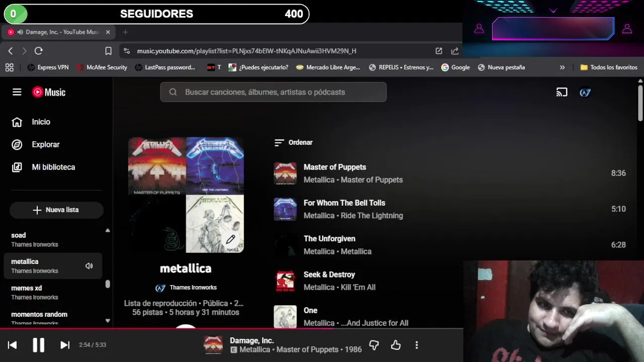This screenshot has width=644, height=362.
Task: Focus the search songs input field
Action: click(273, 92)
